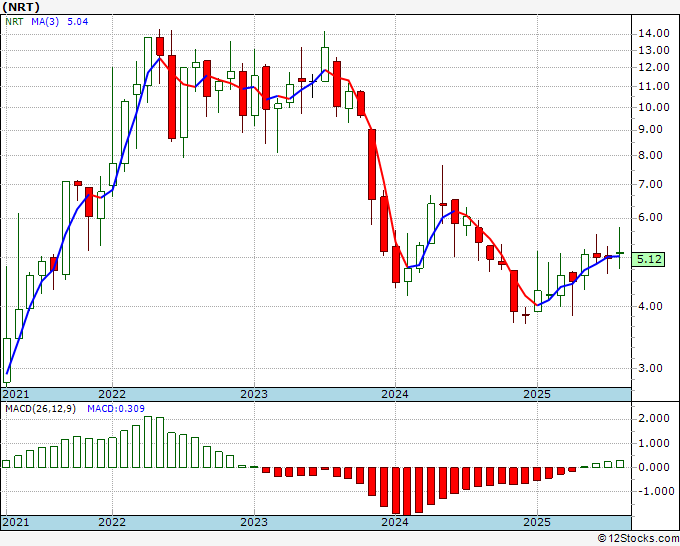Click 2024 on price chart time axis
This screenshot has width=680, height=546.
(x=395, y=394)
